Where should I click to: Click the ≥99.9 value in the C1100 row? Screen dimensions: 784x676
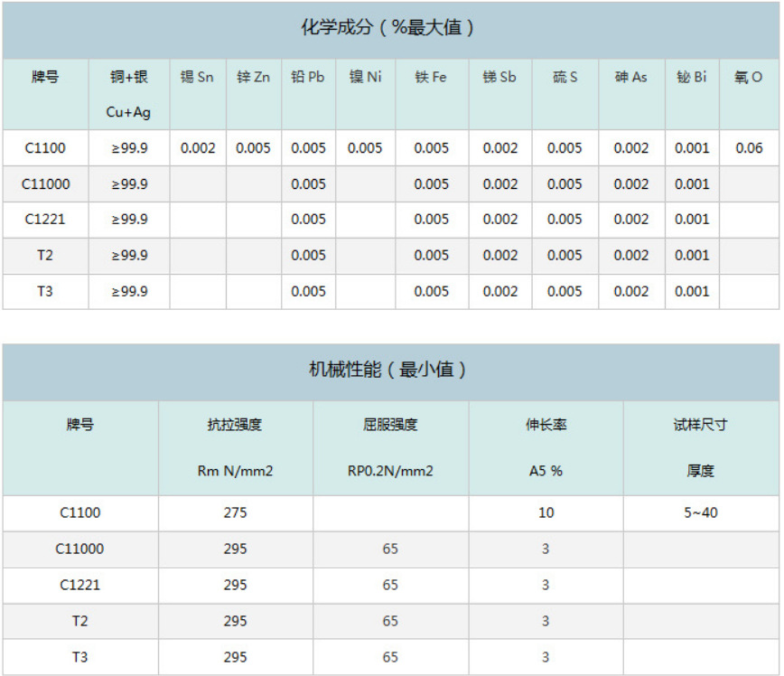(x=129, y=148)
